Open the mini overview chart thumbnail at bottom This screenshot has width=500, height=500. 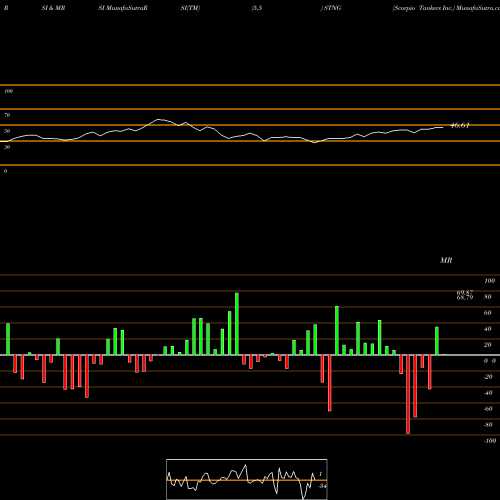(247, 479)
